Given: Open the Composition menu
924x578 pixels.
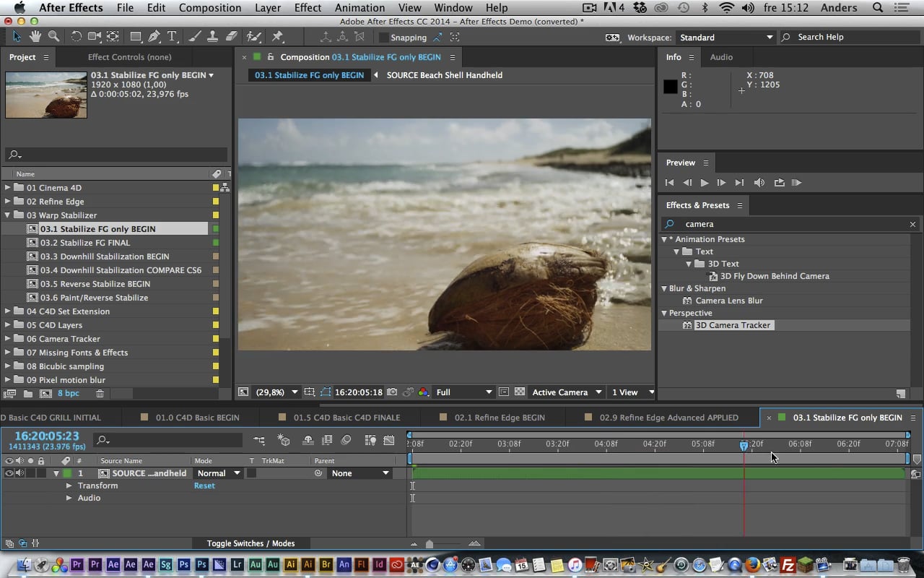Looking at the screenshot, I should tap(210, 8).
